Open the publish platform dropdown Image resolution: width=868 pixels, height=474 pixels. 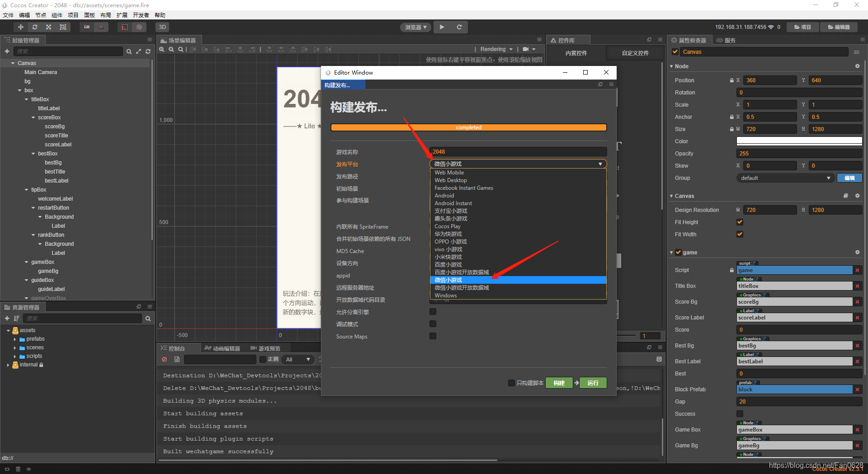point(518,164)
